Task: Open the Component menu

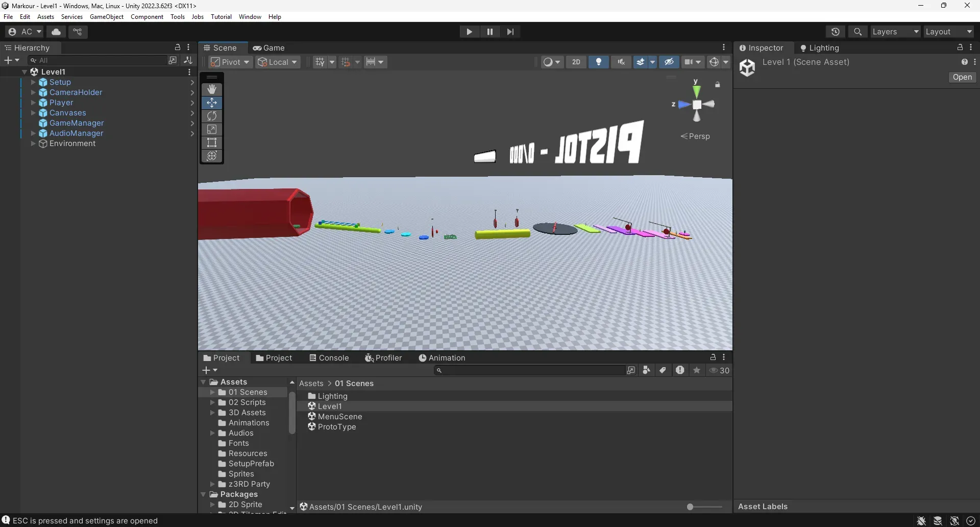Action: [147, 17]
